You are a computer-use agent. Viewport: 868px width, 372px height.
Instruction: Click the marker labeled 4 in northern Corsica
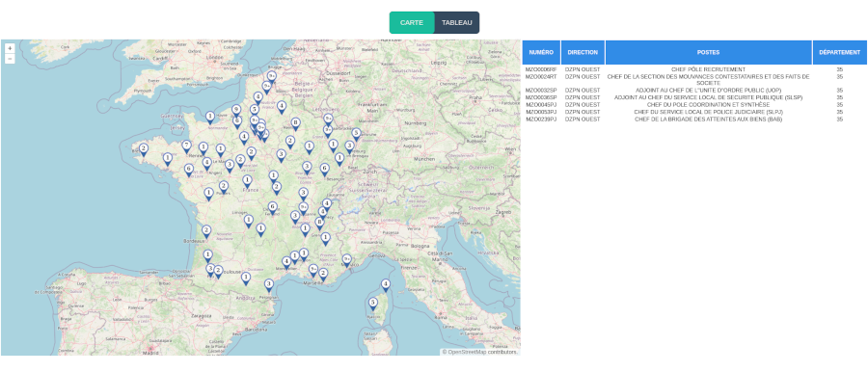tap(385, 285)
